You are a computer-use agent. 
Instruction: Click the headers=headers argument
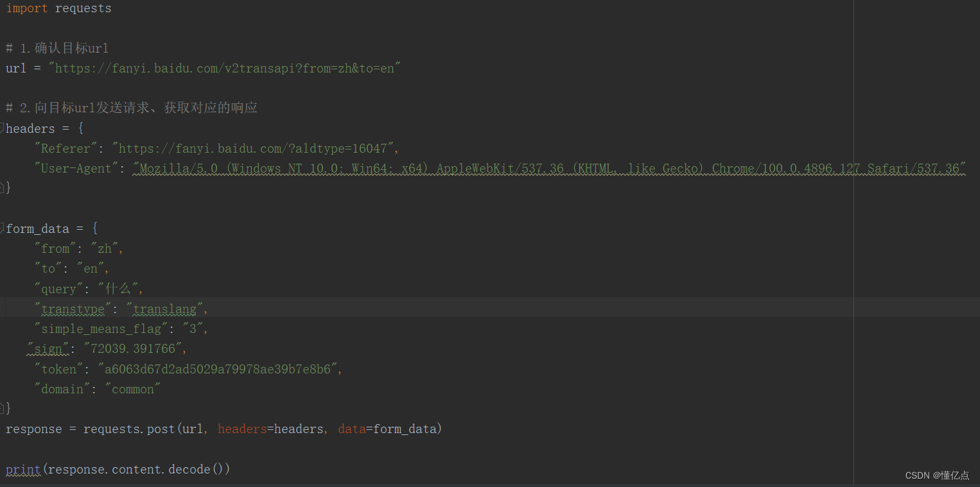coord(270,429)
